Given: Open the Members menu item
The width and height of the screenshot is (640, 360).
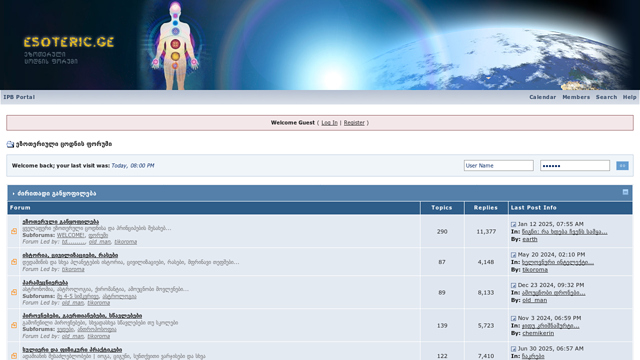Looking at the screenshot, I should pos(576,97).
